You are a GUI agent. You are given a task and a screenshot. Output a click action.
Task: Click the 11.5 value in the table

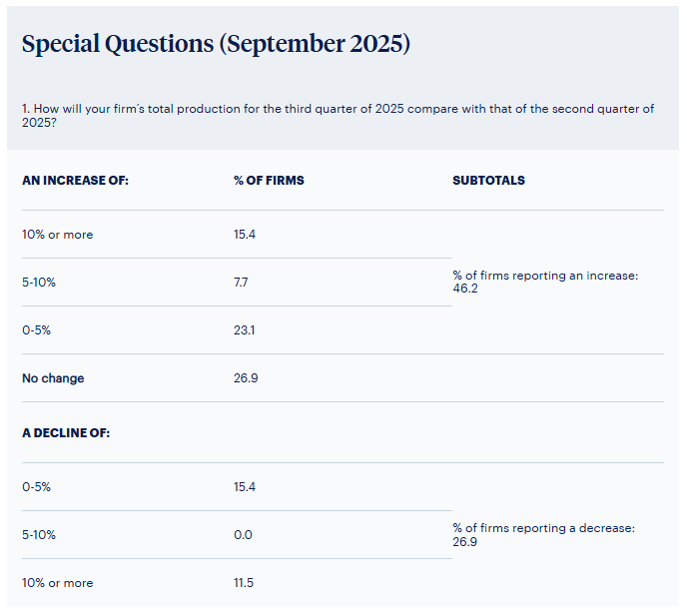point(244,583)
